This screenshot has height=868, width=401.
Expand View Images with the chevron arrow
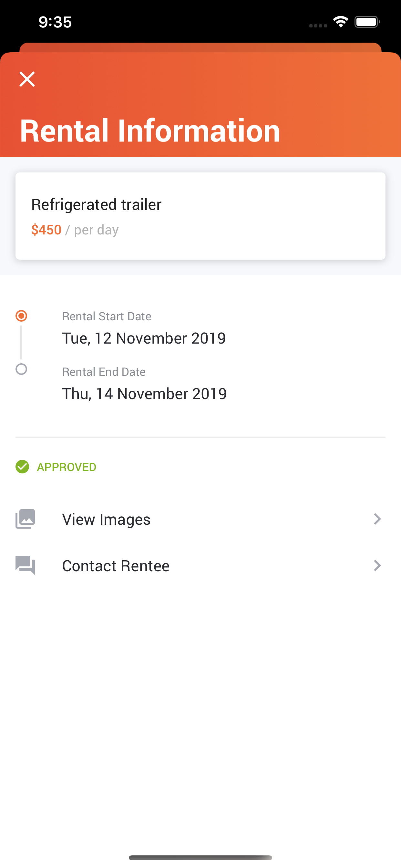point(377,519)
